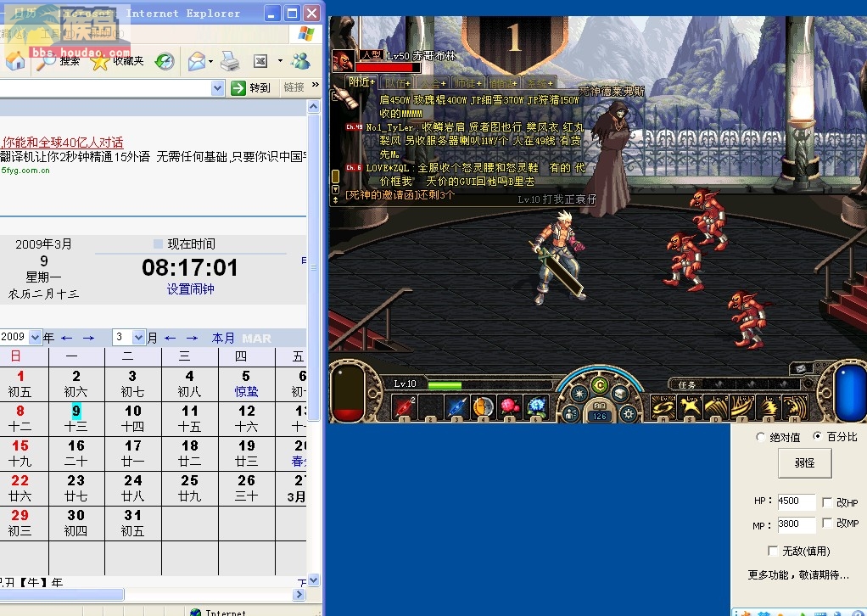
Task: Click the Edit document icon in IE toolbar
Action: [260, 61]
